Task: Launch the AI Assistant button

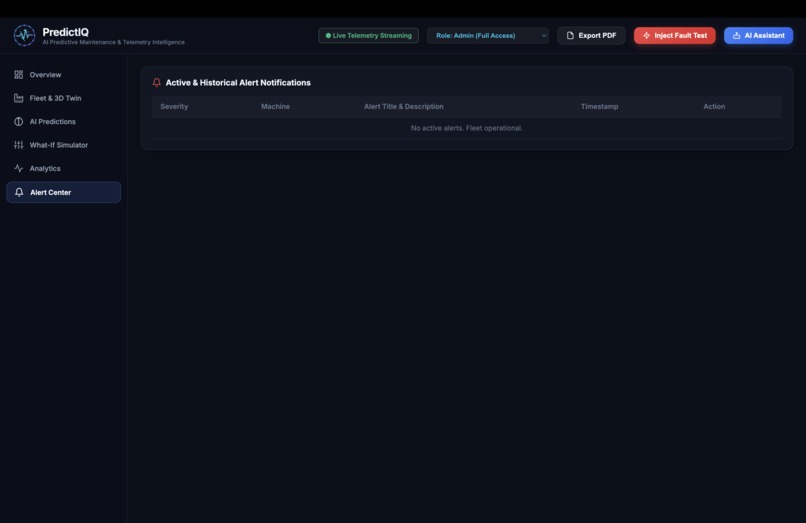Action: click(x=758, y=35)
